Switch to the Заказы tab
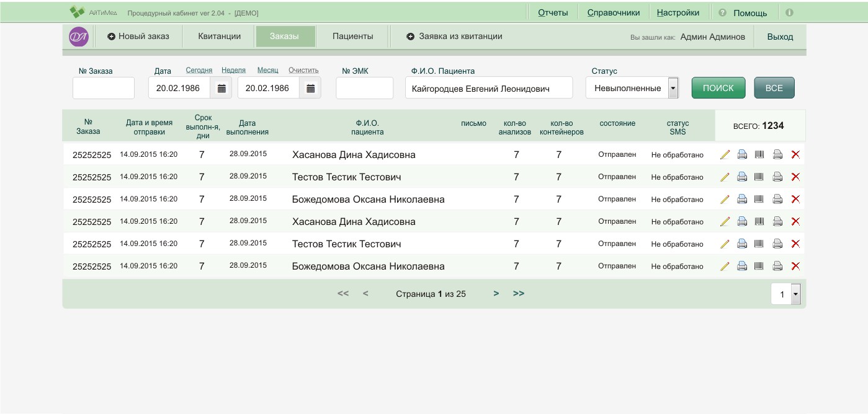The height and width of the screenshot is (414, 868). coord(284,37)
